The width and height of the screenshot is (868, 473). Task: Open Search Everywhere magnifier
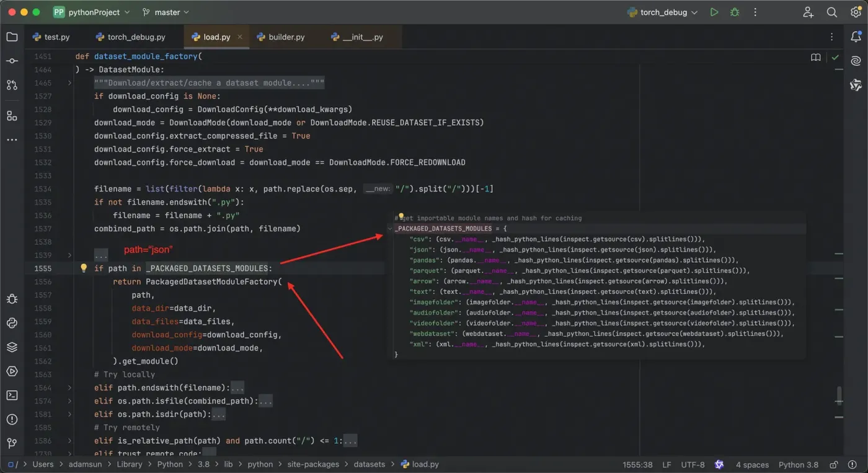point(832,12)
